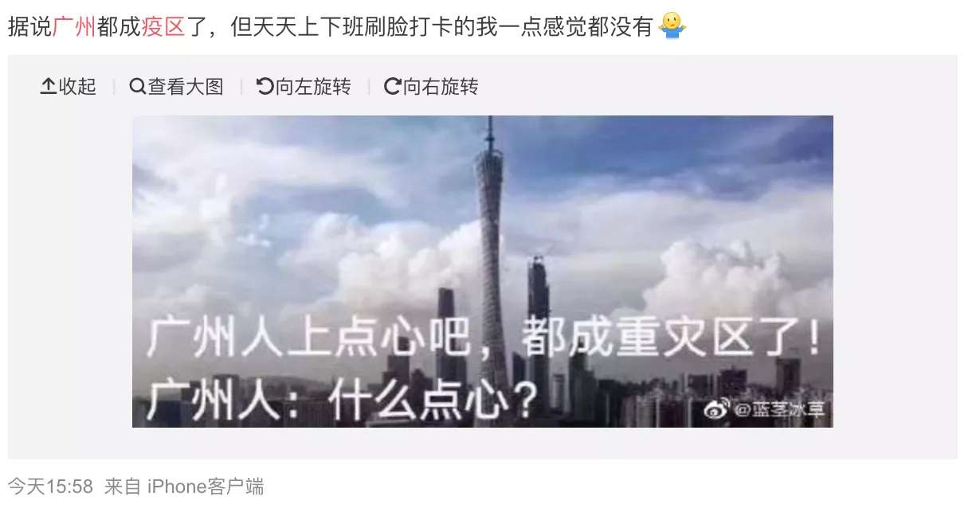Screen dimensions: 980x524
Task: Open the iPhone客户端 source link
Action: click(x=206, y=487)
